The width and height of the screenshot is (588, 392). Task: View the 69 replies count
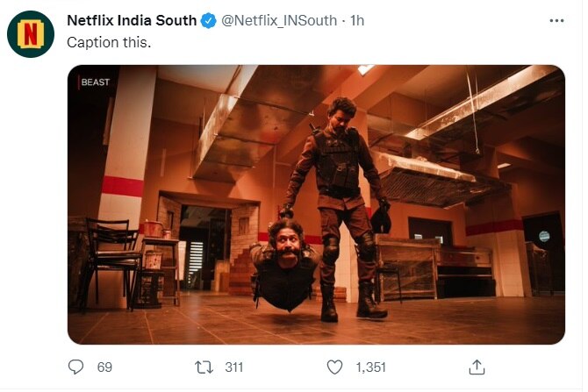104,367
